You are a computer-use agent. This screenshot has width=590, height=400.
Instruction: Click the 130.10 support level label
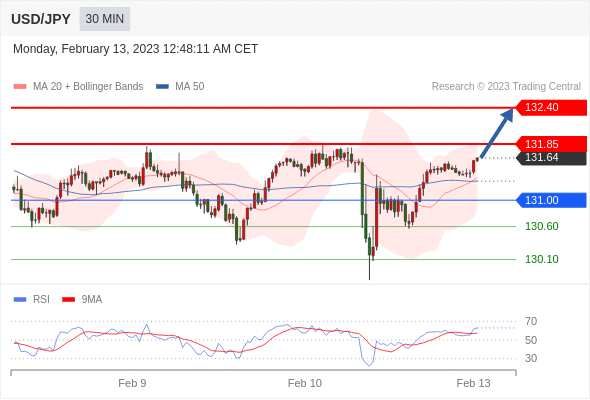coord(541,259)
